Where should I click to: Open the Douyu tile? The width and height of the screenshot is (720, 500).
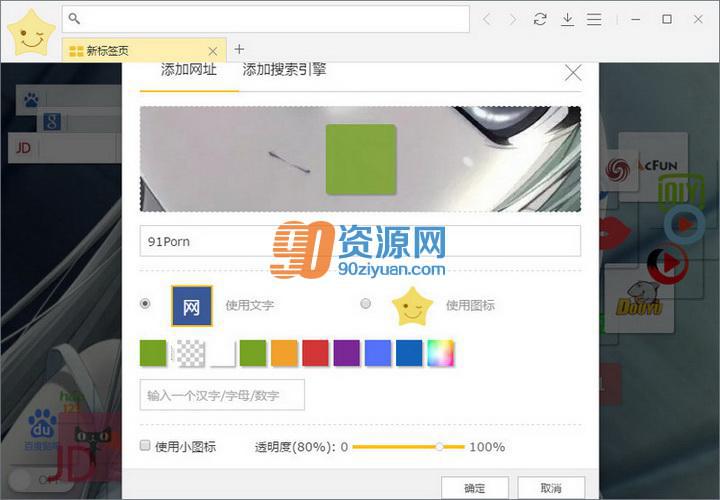tap(640, 299)
